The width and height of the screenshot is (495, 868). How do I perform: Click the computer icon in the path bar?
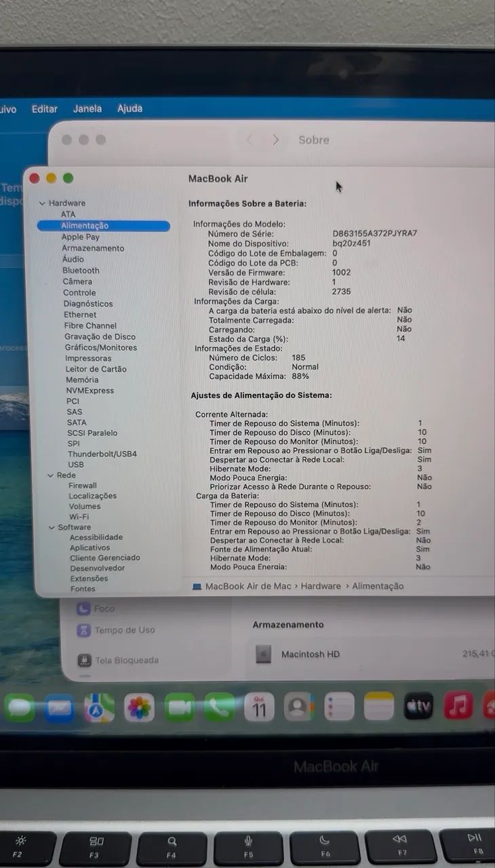[197, 586]
